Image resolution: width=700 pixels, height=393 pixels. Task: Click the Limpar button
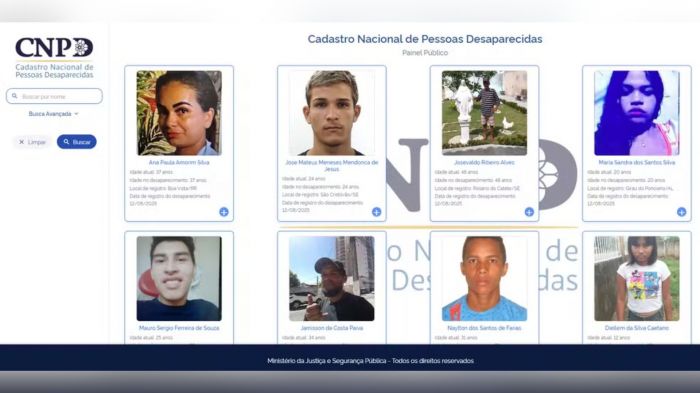(x=32, y=142)
